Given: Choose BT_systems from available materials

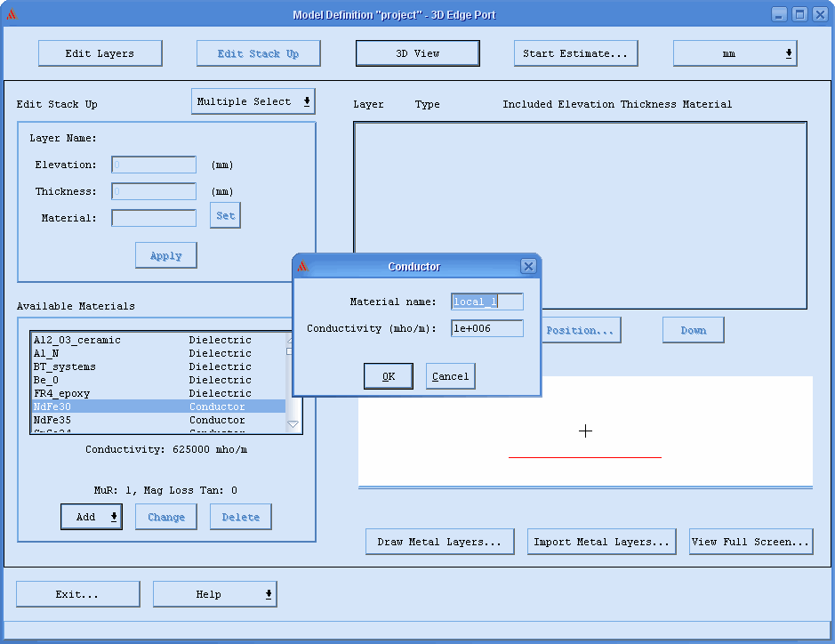Looking at the screenshot, I should (158, 366).
